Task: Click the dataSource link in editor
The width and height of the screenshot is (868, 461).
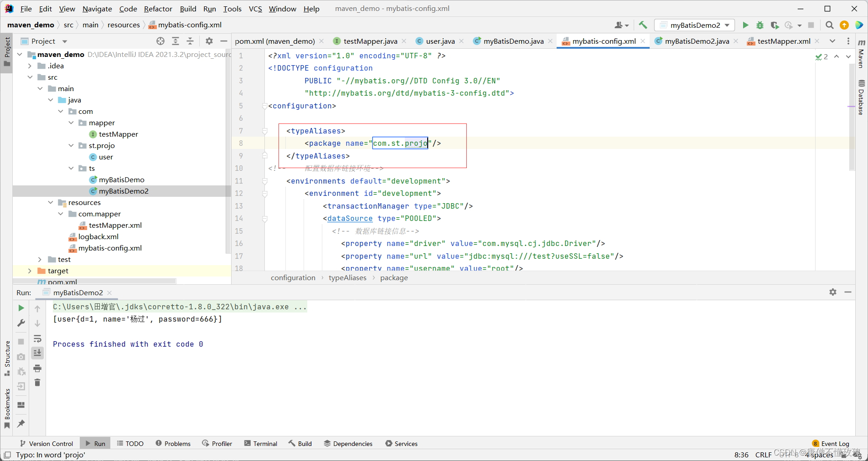Action: pos(350,219)
